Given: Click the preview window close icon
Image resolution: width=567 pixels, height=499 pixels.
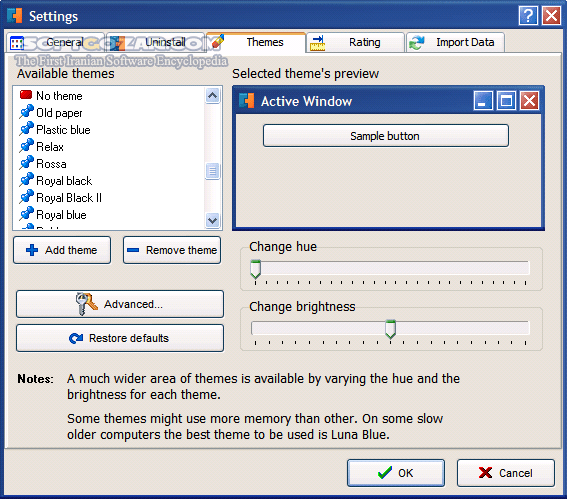Looking at the screenshot, I should click(529, 101).
